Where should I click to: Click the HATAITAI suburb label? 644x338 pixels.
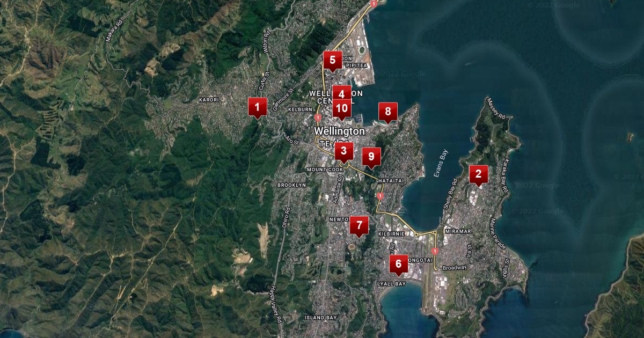point(391,180)
